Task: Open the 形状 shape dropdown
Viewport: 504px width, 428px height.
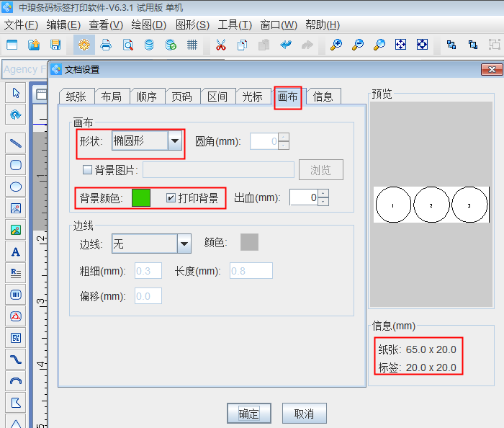Action: click(x=175, y=141)
